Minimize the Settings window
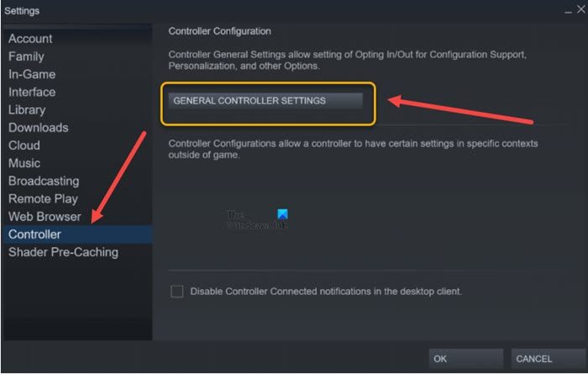The width and height of the screenshot is (588, 374). point(568,11)
